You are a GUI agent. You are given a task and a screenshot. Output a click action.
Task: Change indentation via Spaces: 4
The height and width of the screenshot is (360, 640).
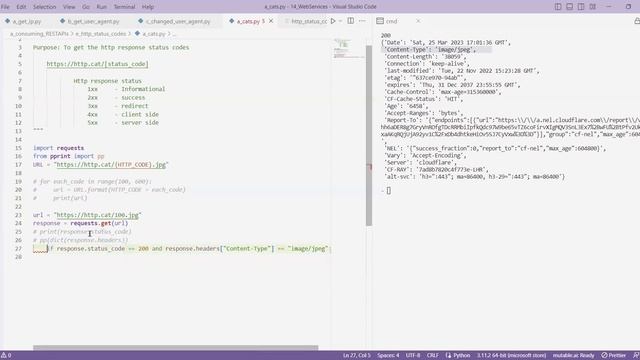pos(388,356)
